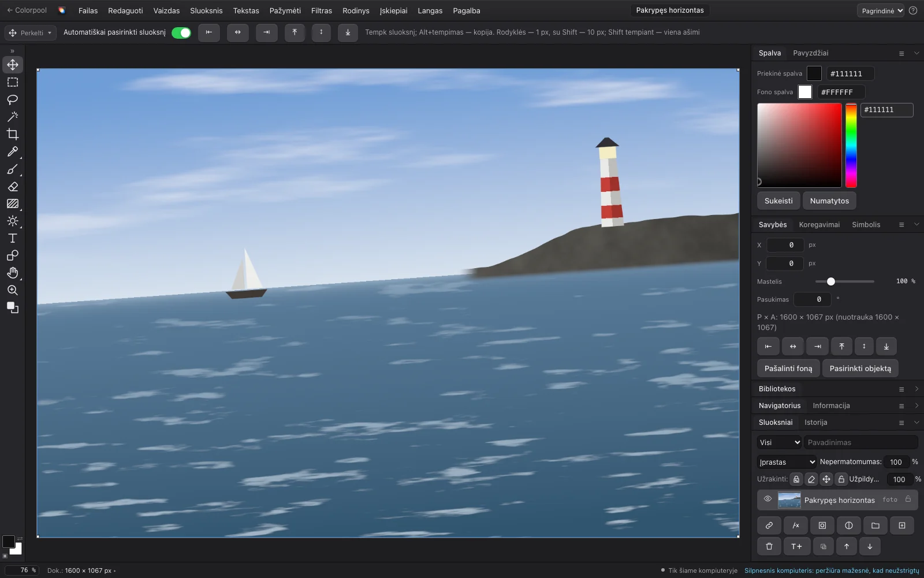Switch to the Koregavimai tab

coord(819,225)
